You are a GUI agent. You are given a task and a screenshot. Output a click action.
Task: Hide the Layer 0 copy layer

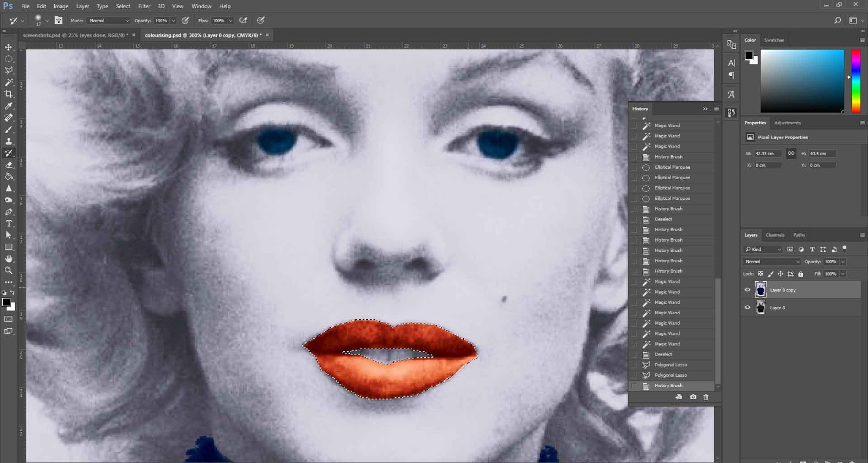(747, 290)
